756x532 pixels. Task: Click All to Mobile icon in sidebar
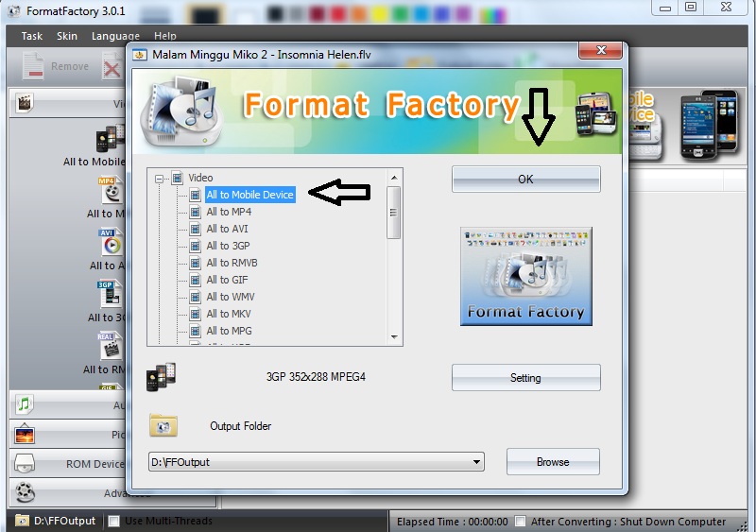click(x=110, y=139)
